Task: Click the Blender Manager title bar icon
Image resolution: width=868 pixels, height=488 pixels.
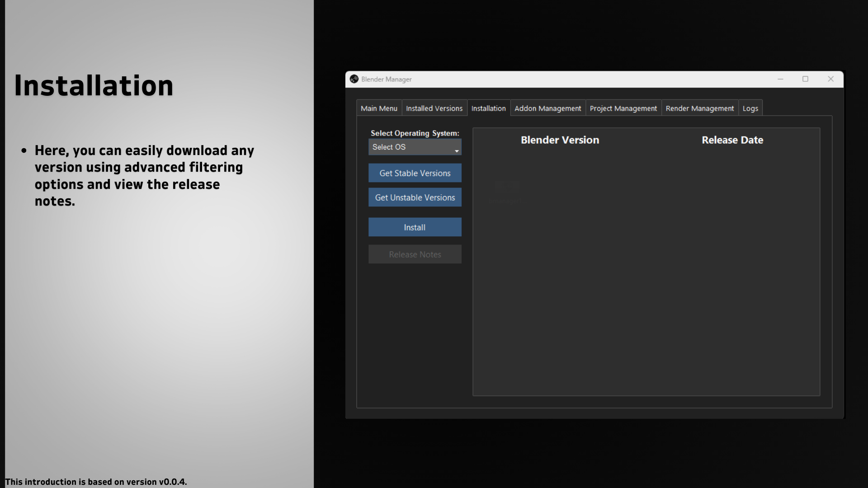Action: point(354,79)
